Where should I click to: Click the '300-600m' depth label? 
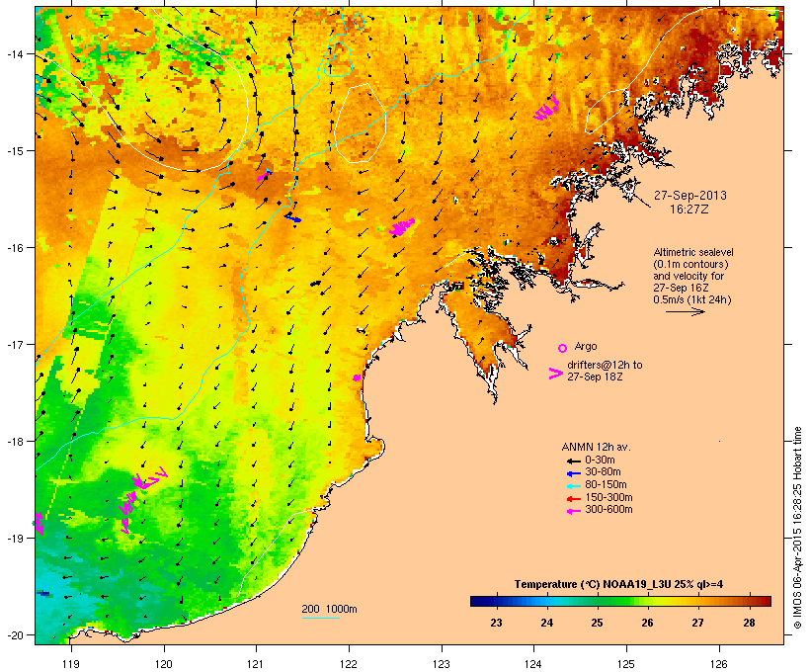point(608,510)
